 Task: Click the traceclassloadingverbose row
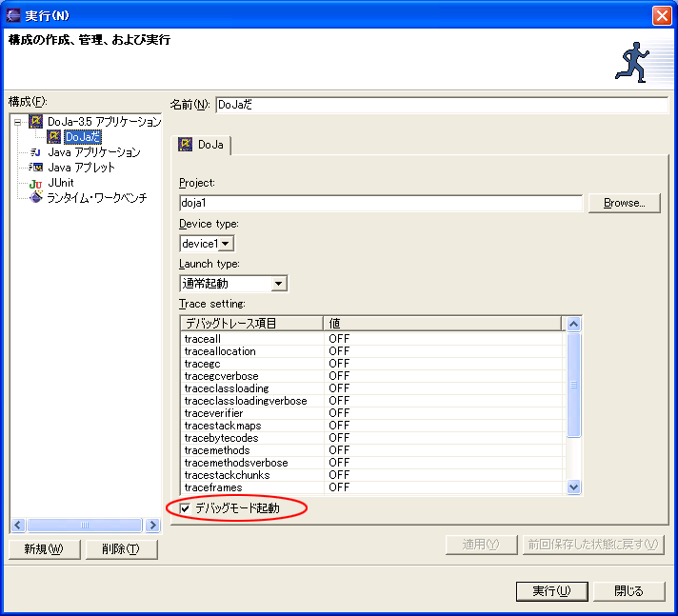pyautogui.click(x=372, y=401)
